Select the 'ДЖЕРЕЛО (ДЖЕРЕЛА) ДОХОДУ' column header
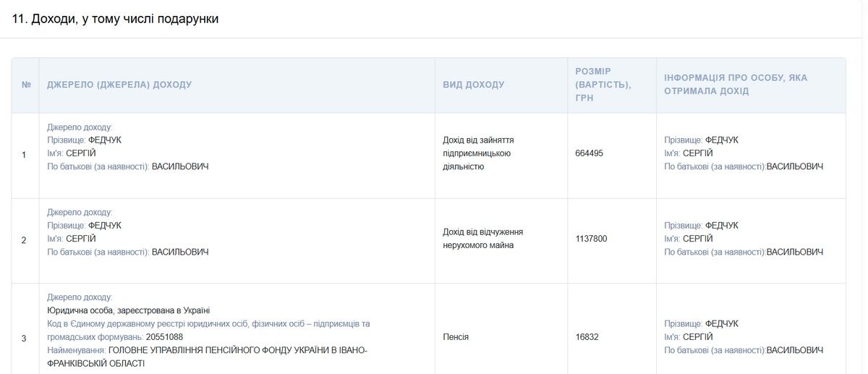The height and width of the screenshot is (374, 868). [119, 85]
